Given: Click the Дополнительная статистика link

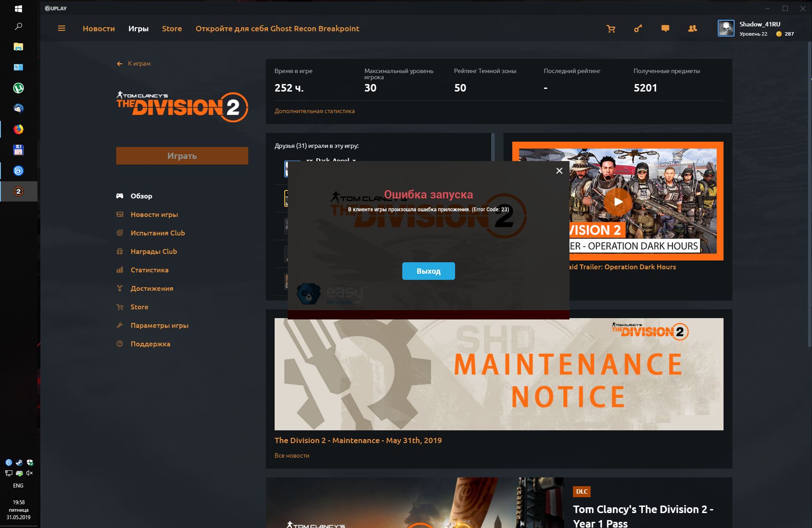Looking at the screenshot, I should coord(315,111).
